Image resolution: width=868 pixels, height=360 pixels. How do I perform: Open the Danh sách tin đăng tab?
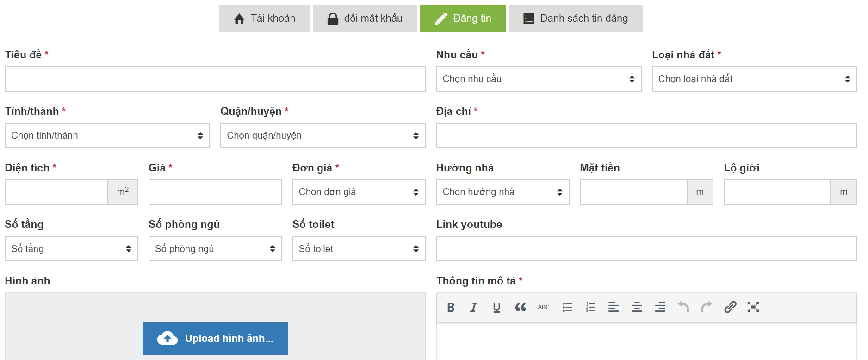point(576,19)
